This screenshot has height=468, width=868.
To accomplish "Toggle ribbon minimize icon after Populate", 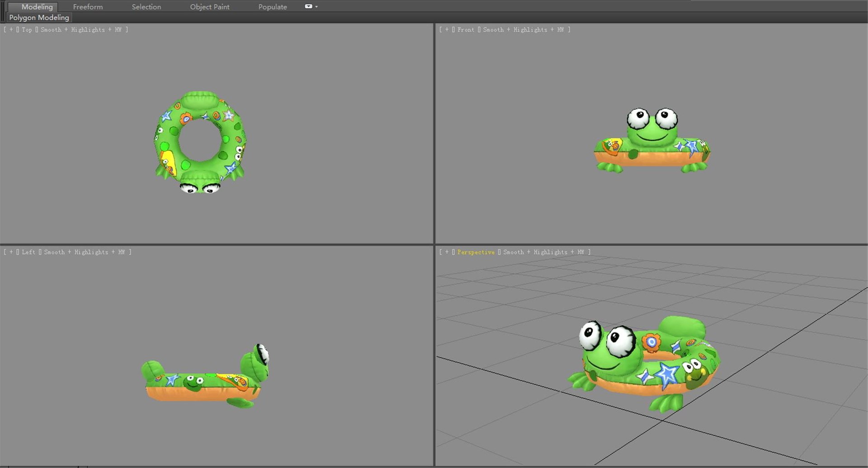I will pyautogui.click(x=308, y=6).
